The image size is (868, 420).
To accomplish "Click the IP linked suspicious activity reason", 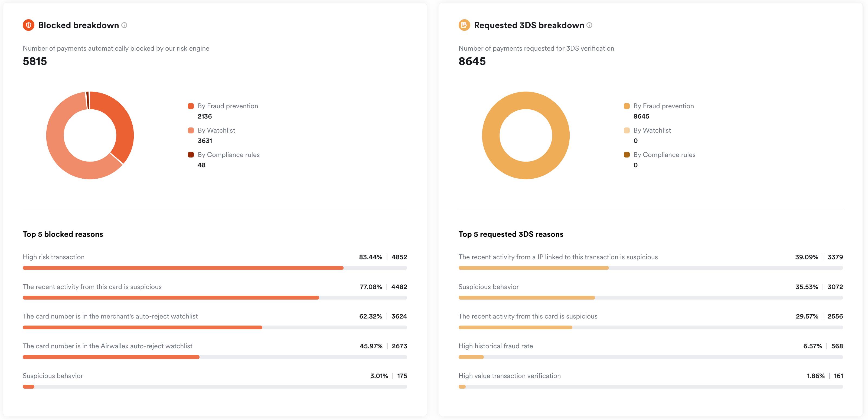I will point(558,257).
